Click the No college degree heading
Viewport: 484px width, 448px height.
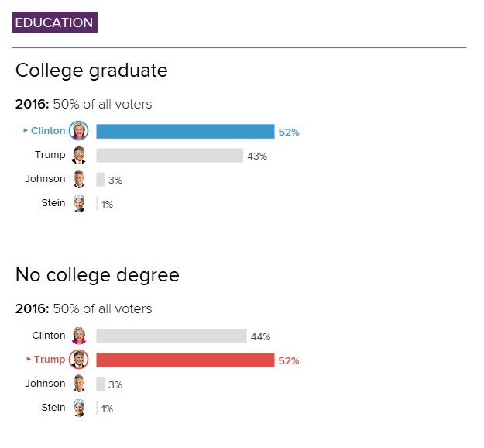pyautogui.click(x=98, y=275)
